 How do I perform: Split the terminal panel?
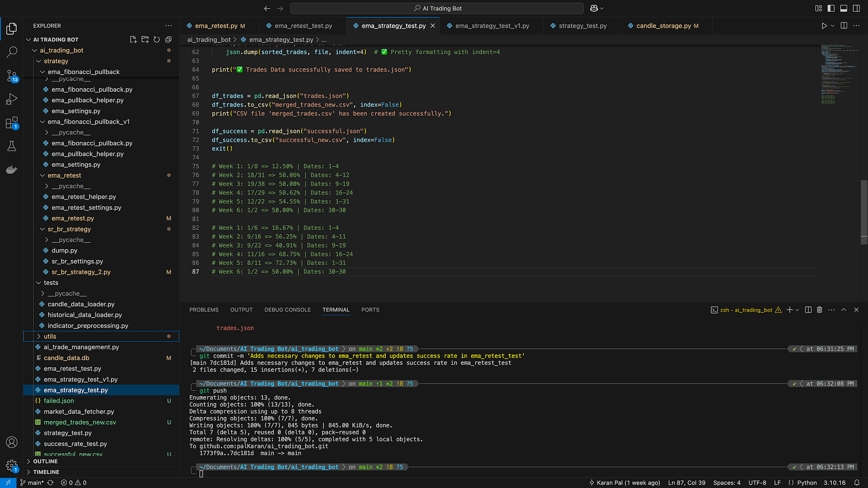click(x=808, y=310)
